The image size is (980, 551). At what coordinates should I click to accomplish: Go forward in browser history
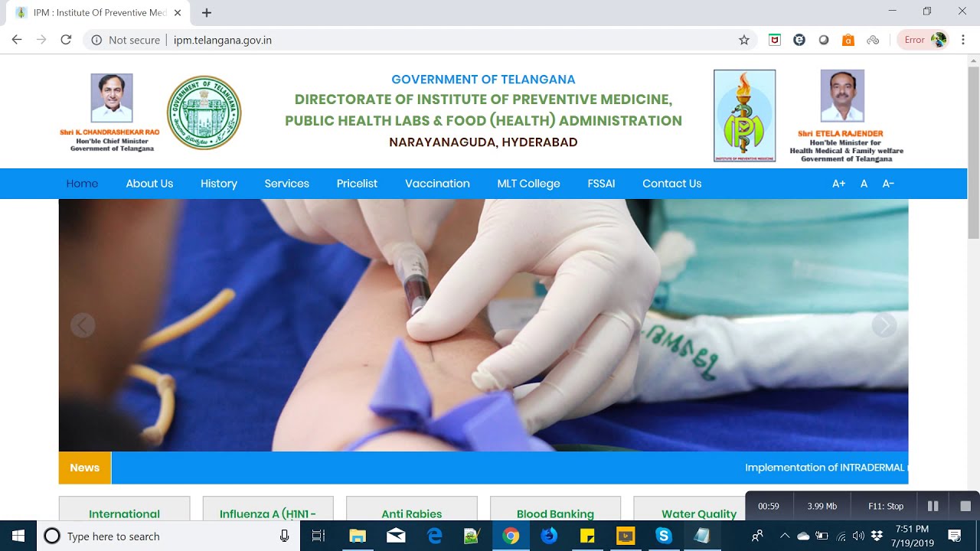click(41, 40)
